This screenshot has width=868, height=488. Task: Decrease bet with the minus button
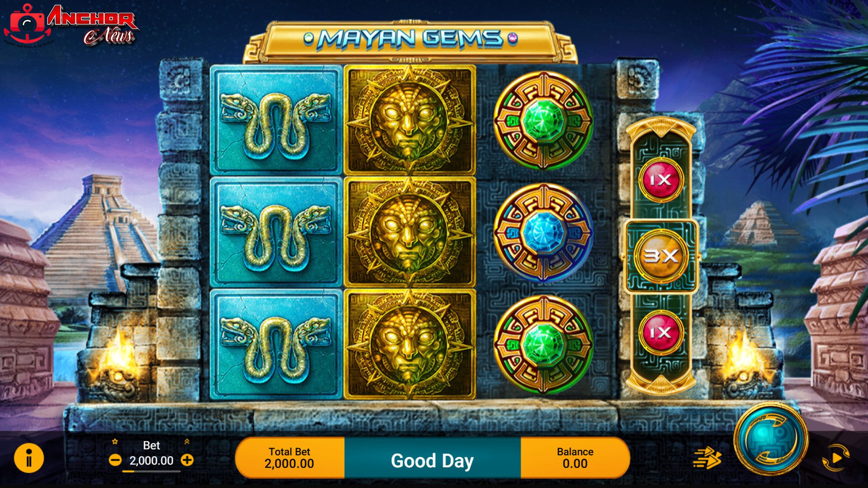pos(115,460)
